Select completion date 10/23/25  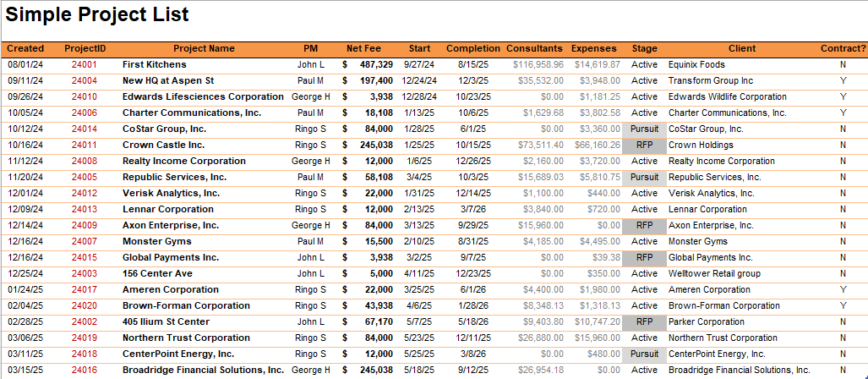(473, 97)
